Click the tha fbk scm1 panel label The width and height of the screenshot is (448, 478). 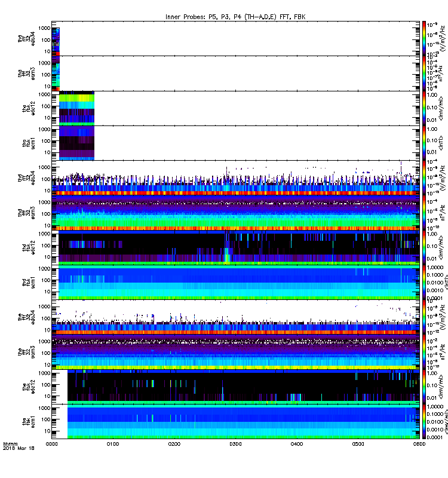(x=29, y=143)
